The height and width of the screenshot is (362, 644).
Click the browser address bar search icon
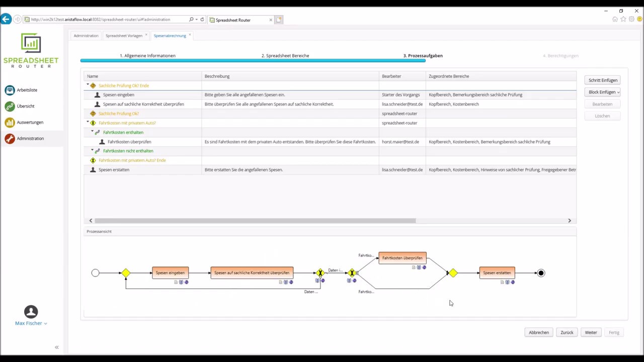point(191,20)
